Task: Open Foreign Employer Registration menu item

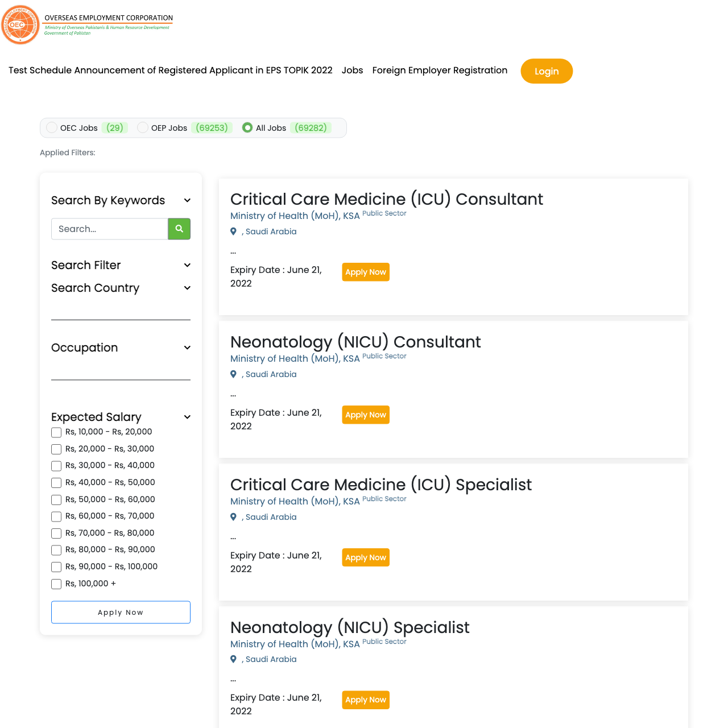Action: [440, 70]
